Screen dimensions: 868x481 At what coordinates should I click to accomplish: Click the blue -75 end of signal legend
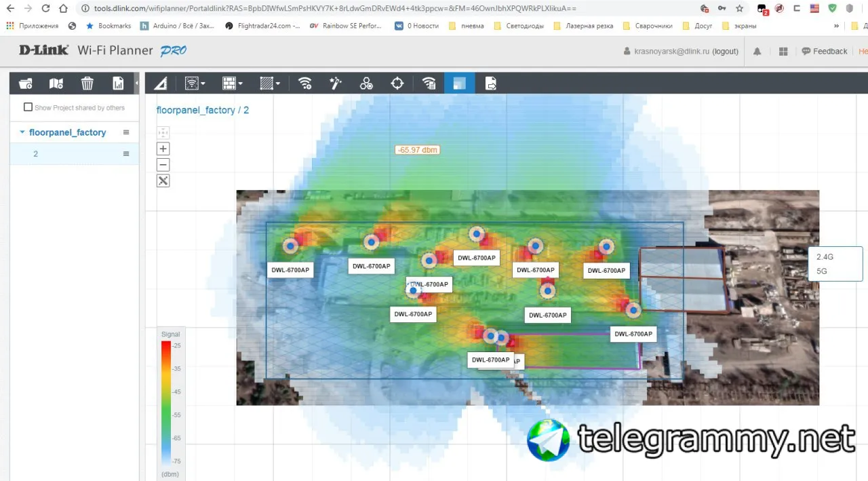[166, 460]
